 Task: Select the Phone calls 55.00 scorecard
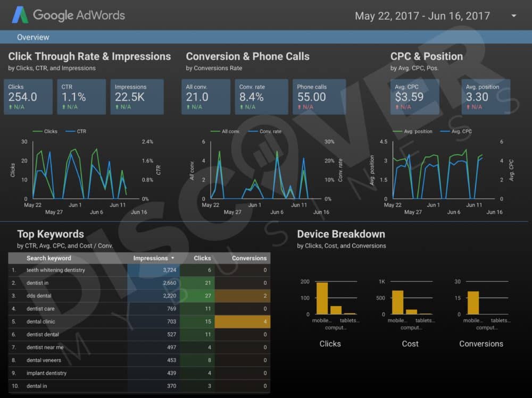point(319,97)
